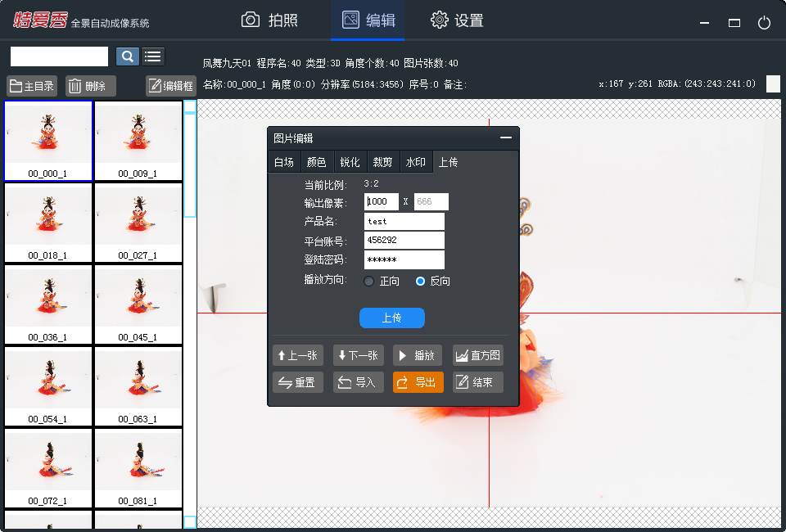Click the 产品名 field containing test
The width and height of the screenshot is (786, 532).
(x=404, y=222)
